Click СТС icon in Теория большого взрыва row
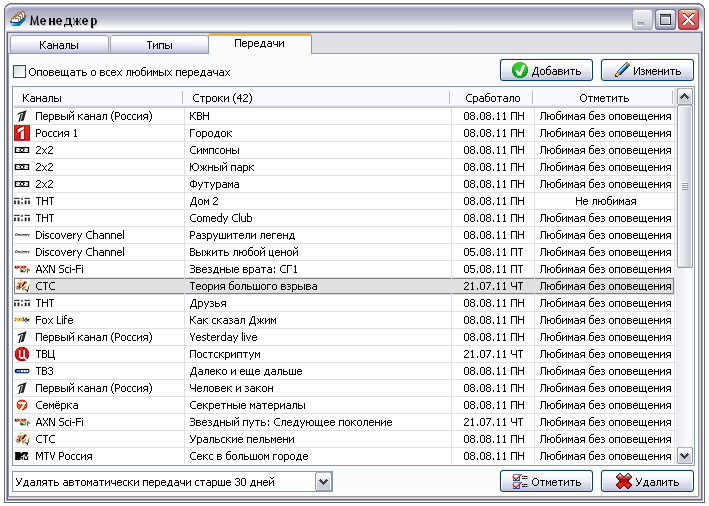The height and width of the screenshot is (506, 709). [22, 286]
